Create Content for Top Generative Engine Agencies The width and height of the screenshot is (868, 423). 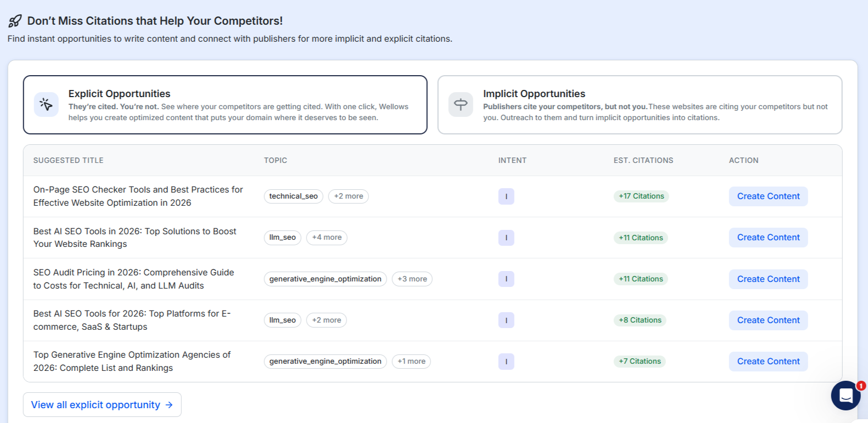click(768, 362)
